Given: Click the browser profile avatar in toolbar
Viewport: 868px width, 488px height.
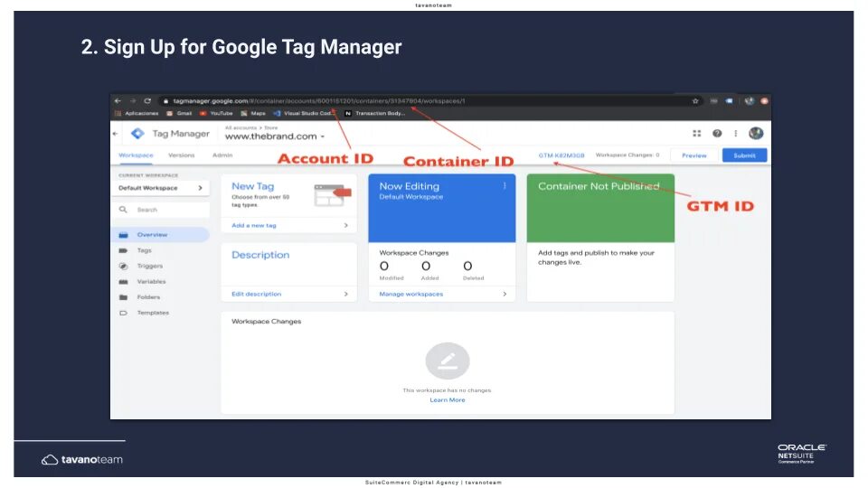Looking at the screenshot, I should coord(749,100).
